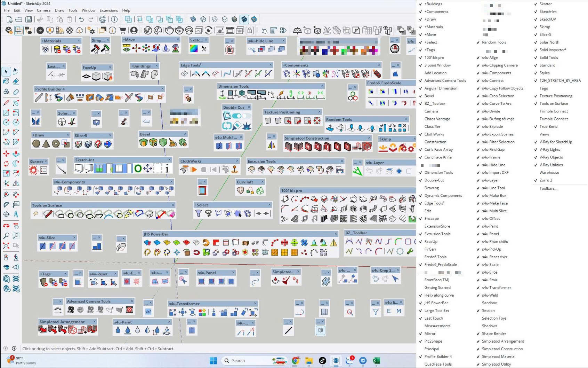Close the JHS PowerBar toolbar

[336, 234]
